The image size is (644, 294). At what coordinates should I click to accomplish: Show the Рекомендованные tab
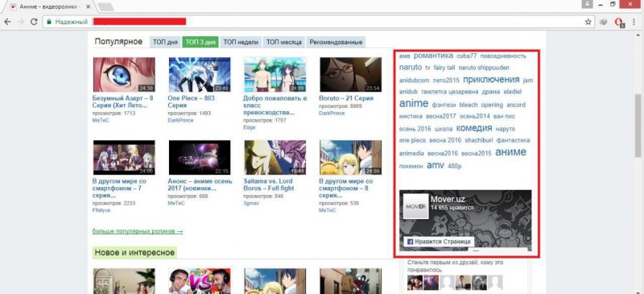point(336,42)
